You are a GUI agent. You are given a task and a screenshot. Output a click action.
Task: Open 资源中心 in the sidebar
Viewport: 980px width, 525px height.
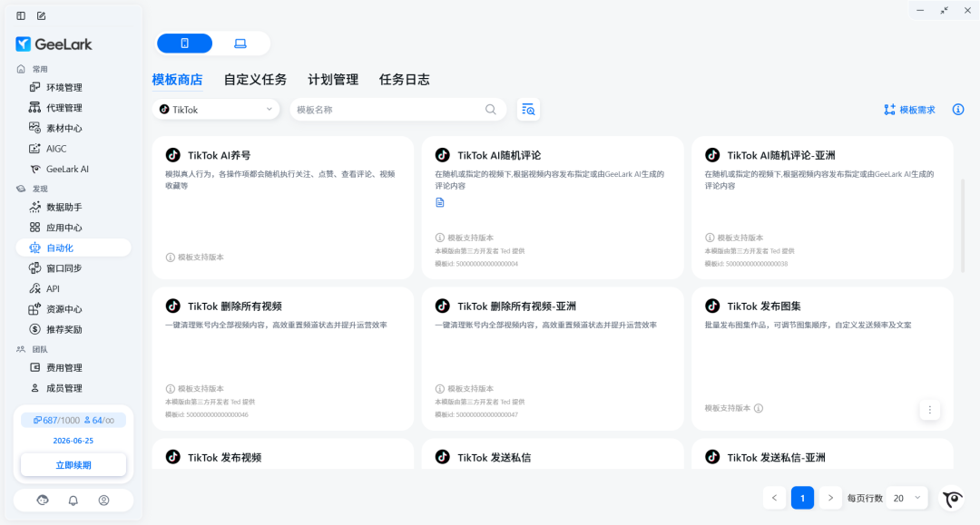(73, 309)
